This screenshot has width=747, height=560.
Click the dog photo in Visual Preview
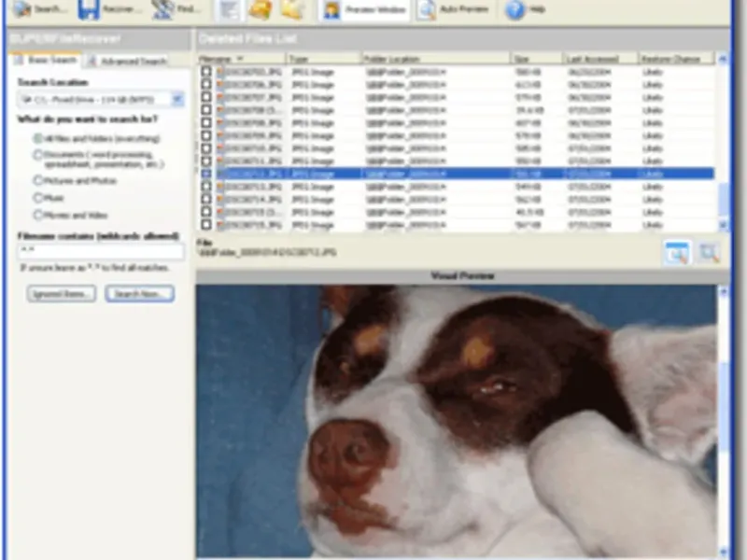pos(457,422)
